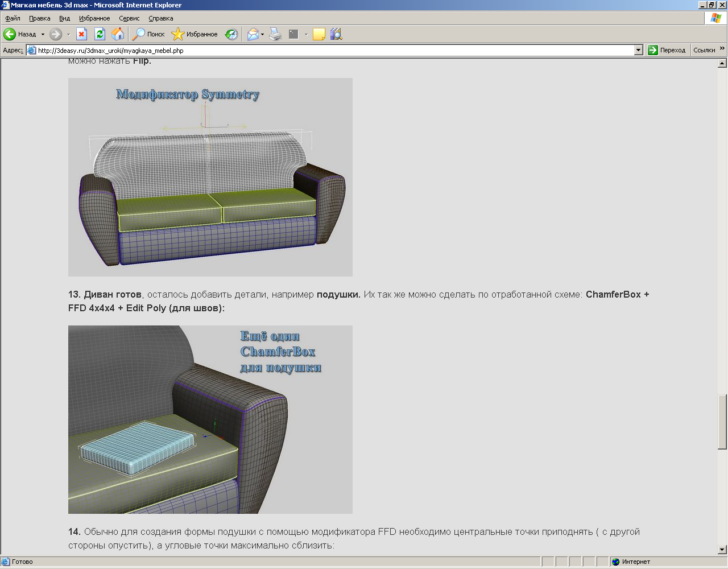Open the Правка menu
728x569 pixels.
(x=40, y=18)
